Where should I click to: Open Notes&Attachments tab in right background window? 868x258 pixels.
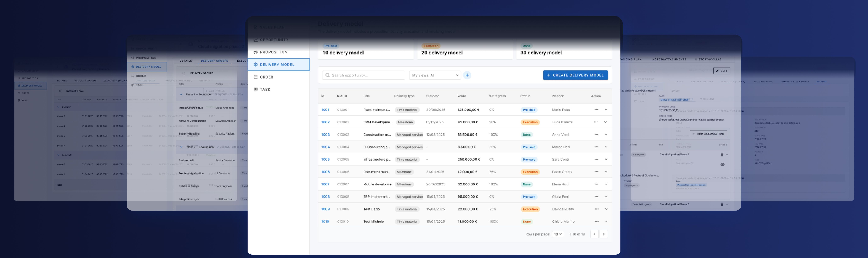click(x=669, y=60)
